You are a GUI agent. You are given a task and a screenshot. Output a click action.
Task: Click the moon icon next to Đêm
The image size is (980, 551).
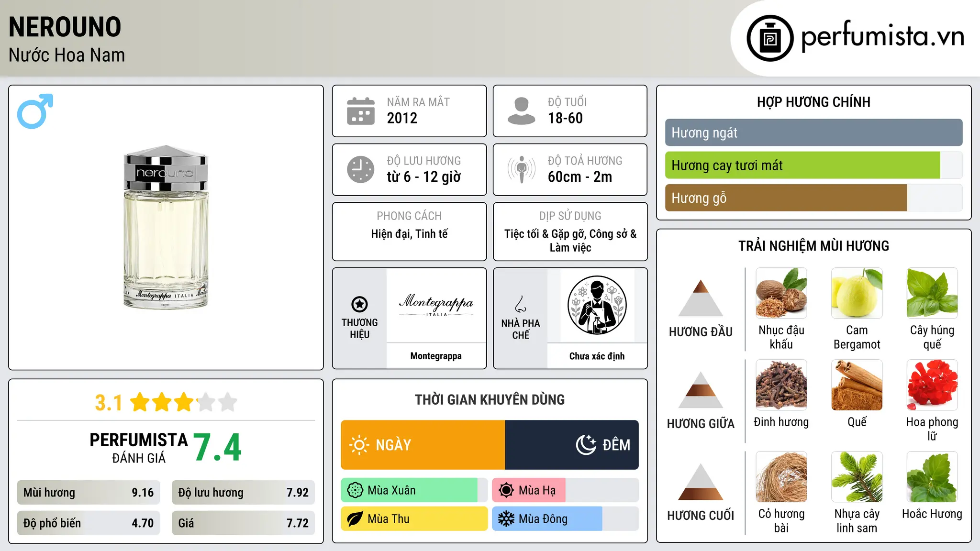coord(586,445)
